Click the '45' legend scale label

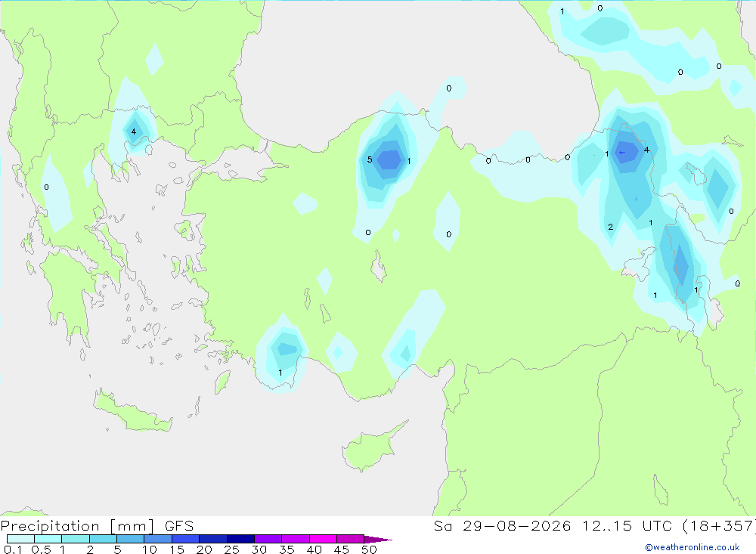point(342,549)
